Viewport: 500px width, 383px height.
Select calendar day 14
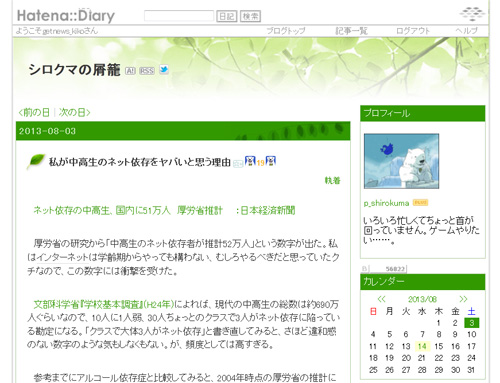(x=422, y=346)
